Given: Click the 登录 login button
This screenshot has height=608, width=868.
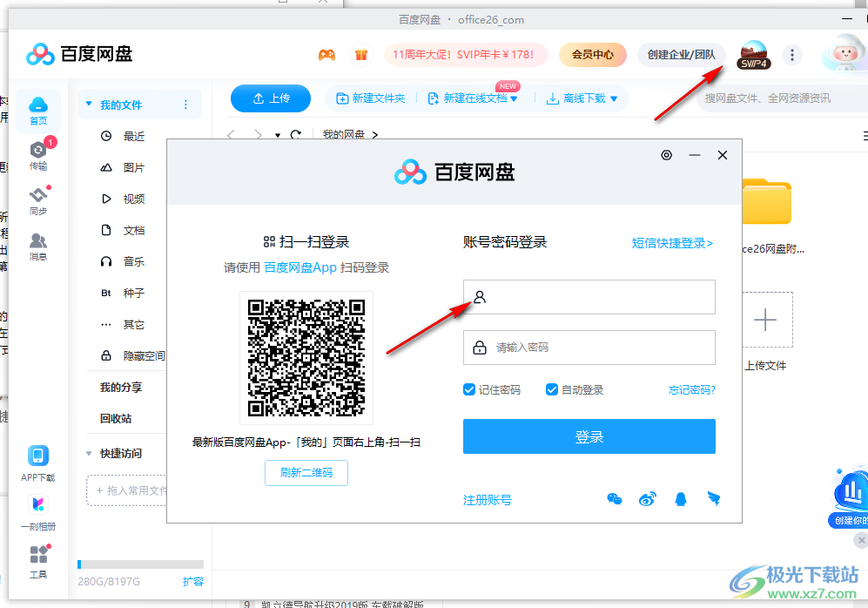Looking at the screenshot, I should pos(589,436).
